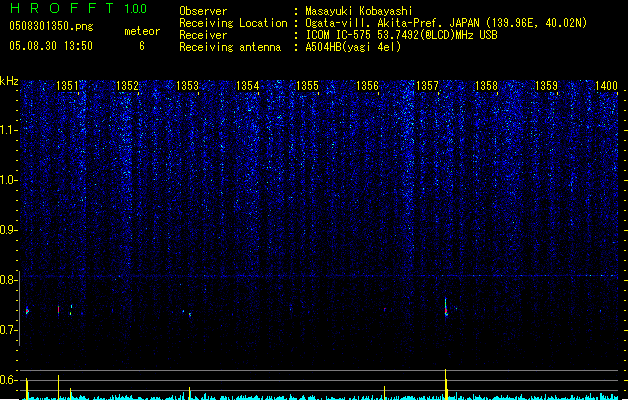The width and height of the screenshot is (629, 400).
Task: Click the meteor count value 6
Action: coord(142,46)
